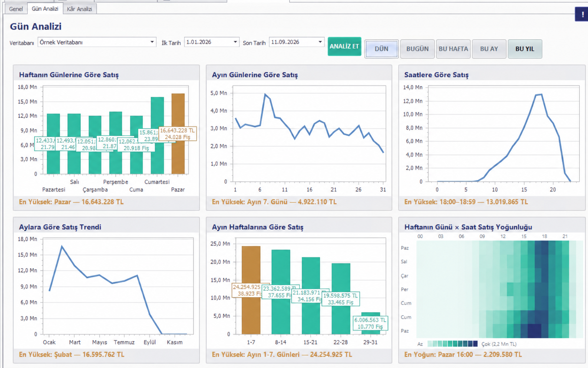The width and height of the screenshot is (588, 368).
Task: Click the heatmap Az–Çok color scale legend
Action: [452, 344]
